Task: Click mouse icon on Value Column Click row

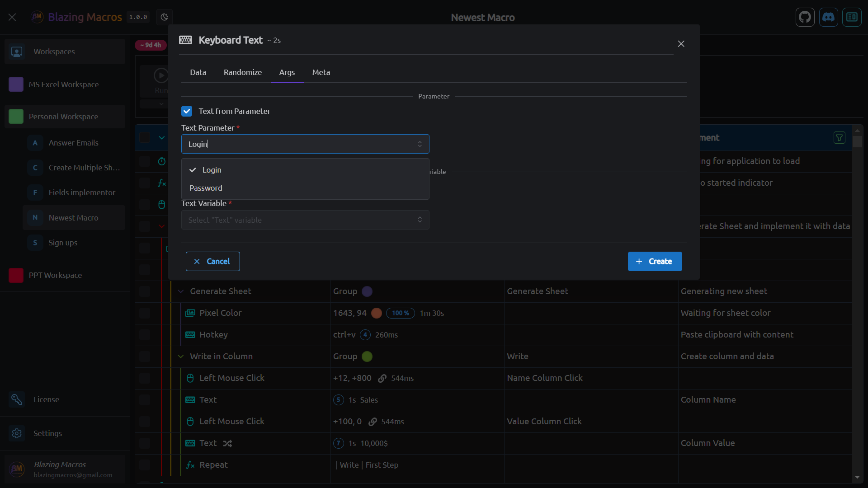Action: point(190,422)
